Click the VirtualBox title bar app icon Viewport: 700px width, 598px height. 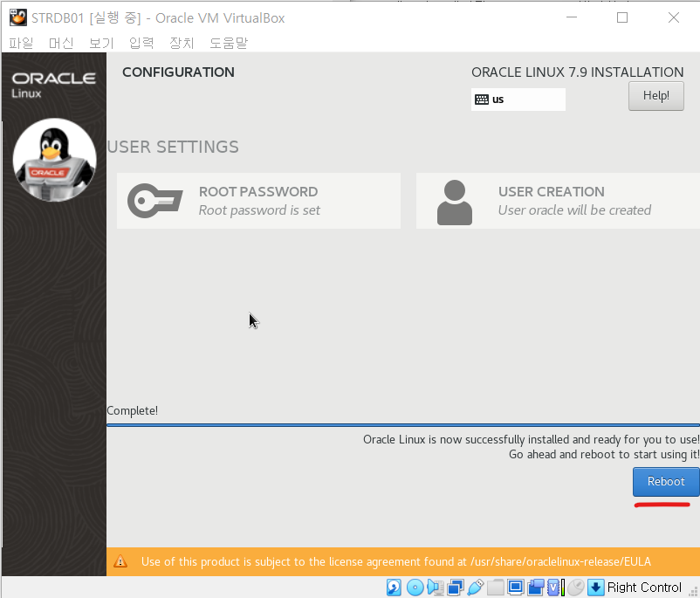(x=17, y=17)
